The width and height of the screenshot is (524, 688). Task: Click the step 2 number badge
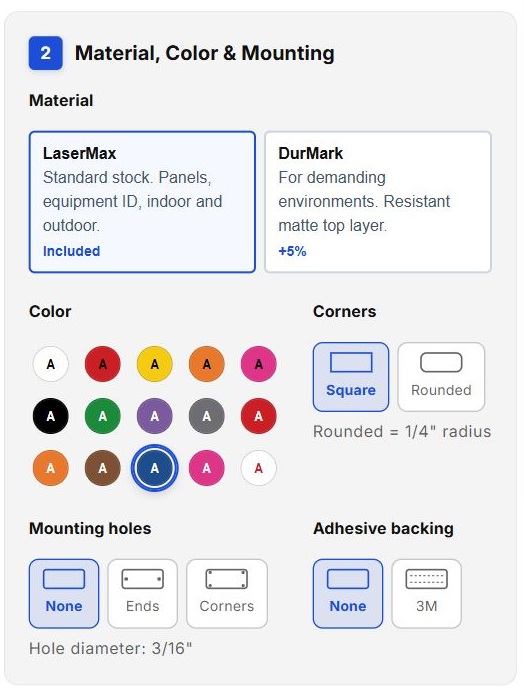(46, 53)
